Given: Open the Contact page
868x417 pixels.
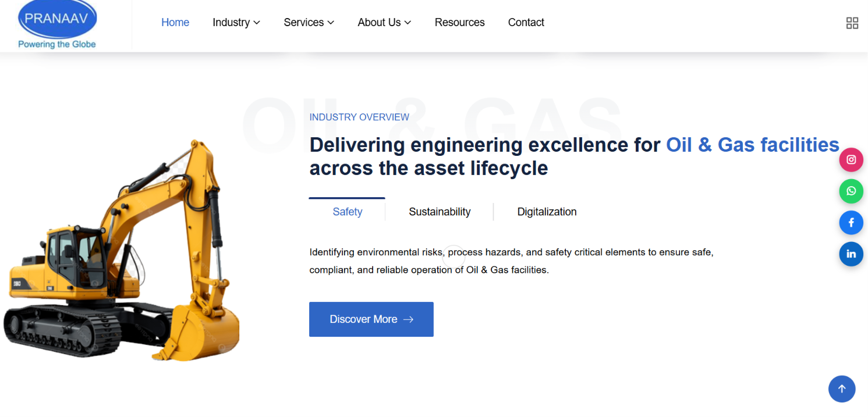Looking at the screenshot, I should pyautogui.click(x=526, y=22).
